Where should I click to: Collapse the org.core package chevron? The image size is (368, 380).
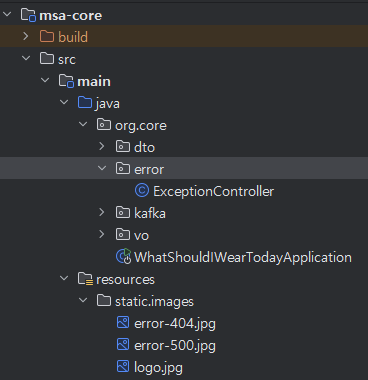pyautogui.click(x=83, y=124)
